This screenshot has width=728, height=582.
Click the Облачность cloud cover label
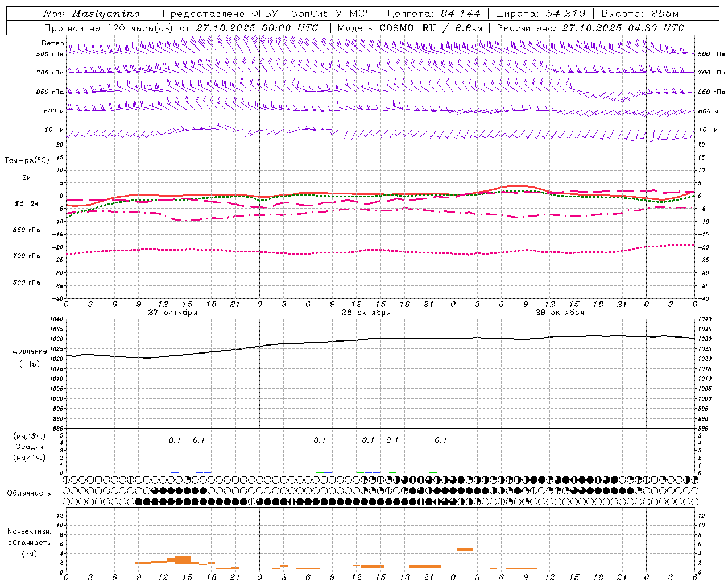29,493
